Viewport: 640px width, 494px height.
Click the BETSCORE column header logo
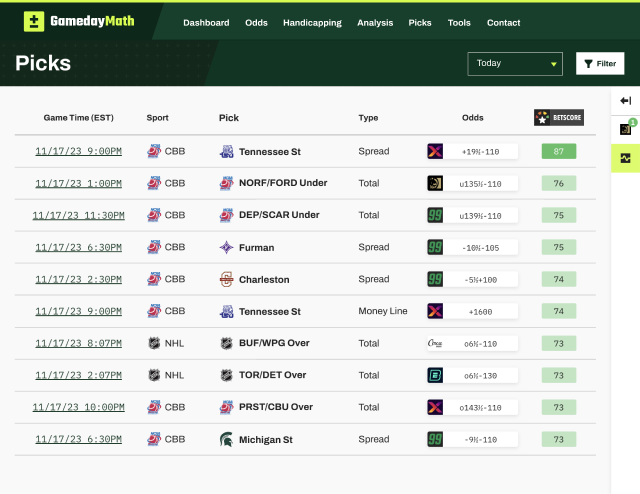point(559,118)
